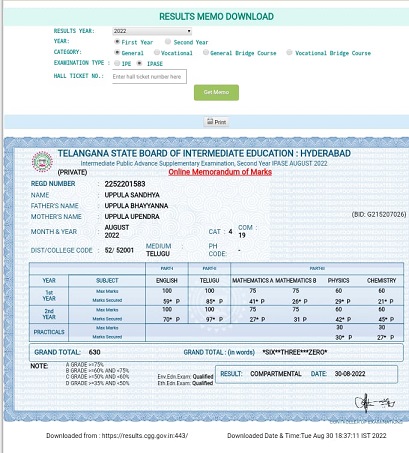Choose the General category option
409x453 pixels.
[117, 52]
